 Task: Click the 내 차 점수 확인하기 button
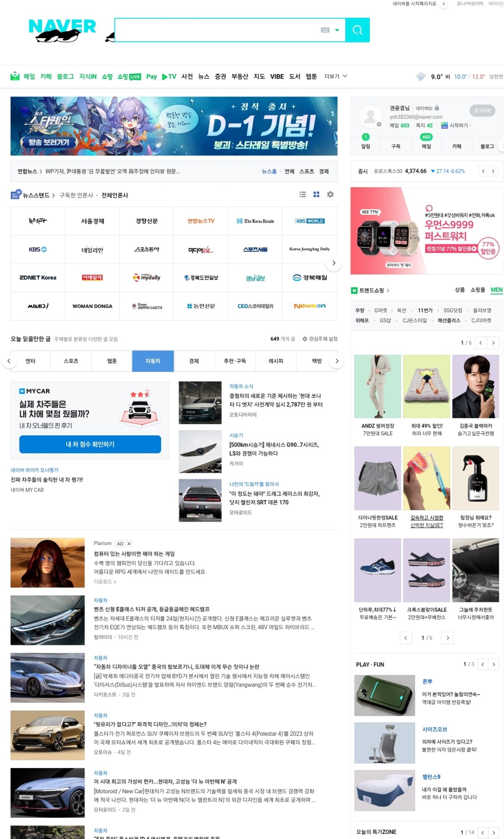(90, 444)
